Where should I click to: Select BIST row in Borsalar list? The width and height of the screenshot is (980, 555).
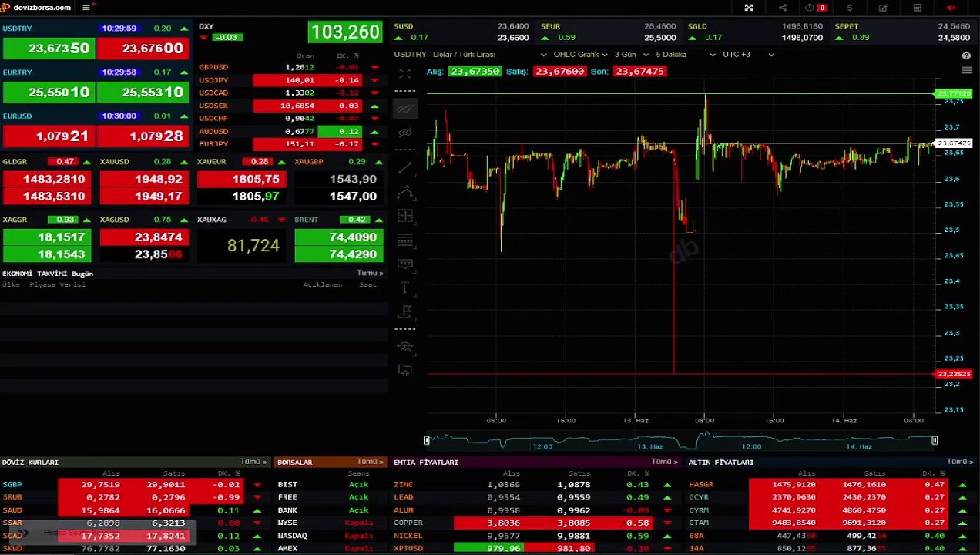click(330, 484)
